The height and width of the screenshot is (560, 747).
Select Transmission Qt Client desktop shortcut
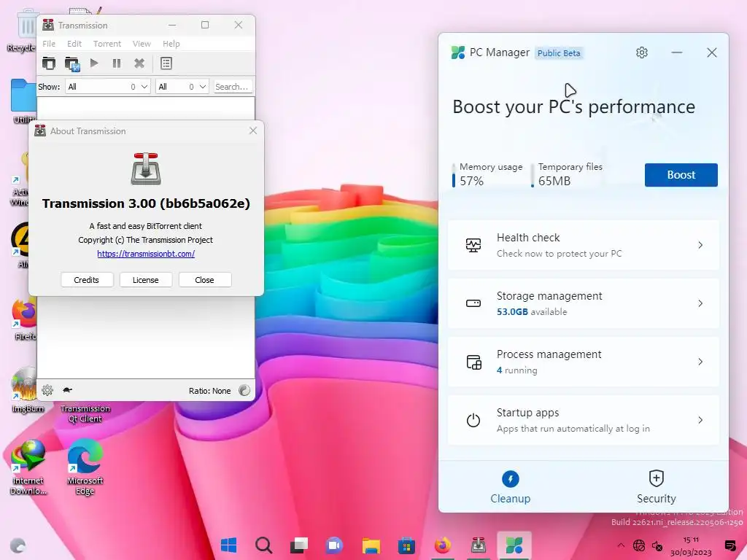coord(85,413)
